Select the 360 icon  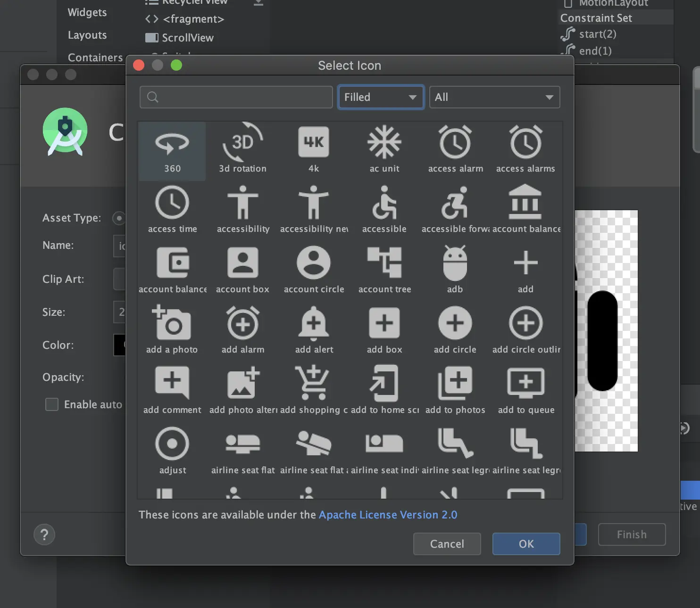tap(172, 151)
